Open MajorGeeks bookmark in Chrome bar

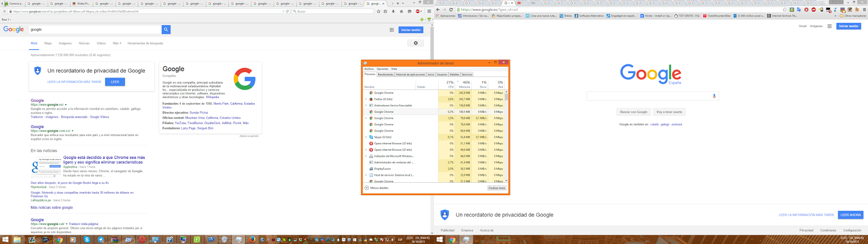click(x=507, y=16)
